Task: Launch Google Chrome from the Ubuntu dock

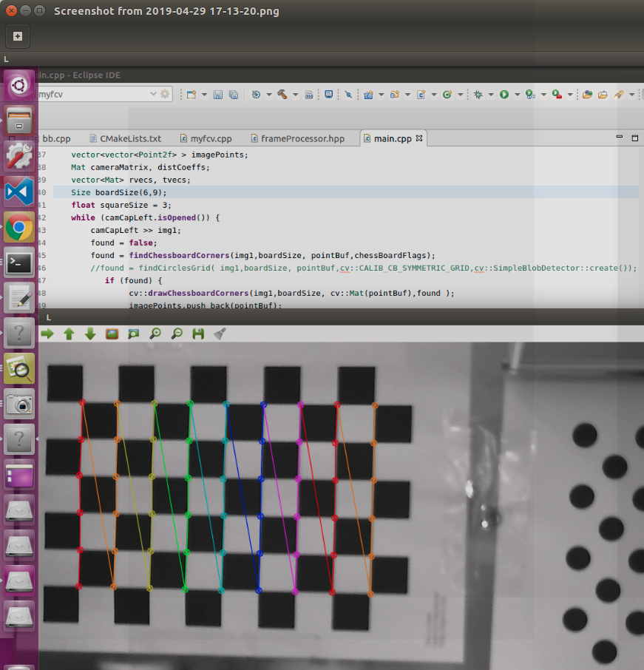Action: tap(18, 227)
